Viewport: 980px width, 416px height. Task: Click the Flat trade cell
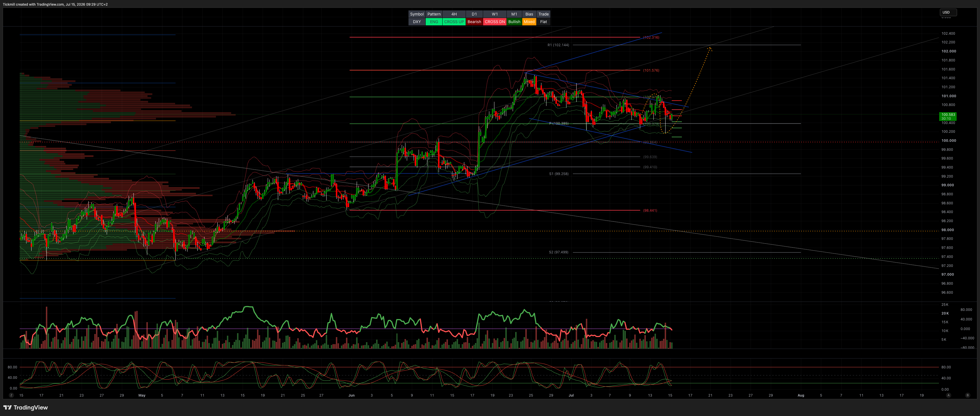tap(543, 22)
